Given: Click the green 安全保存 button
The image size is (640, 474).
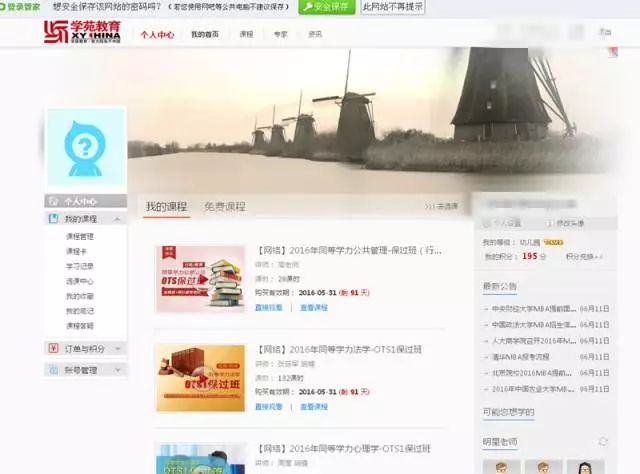Looking at the screenshot, I should coord(327,7).
